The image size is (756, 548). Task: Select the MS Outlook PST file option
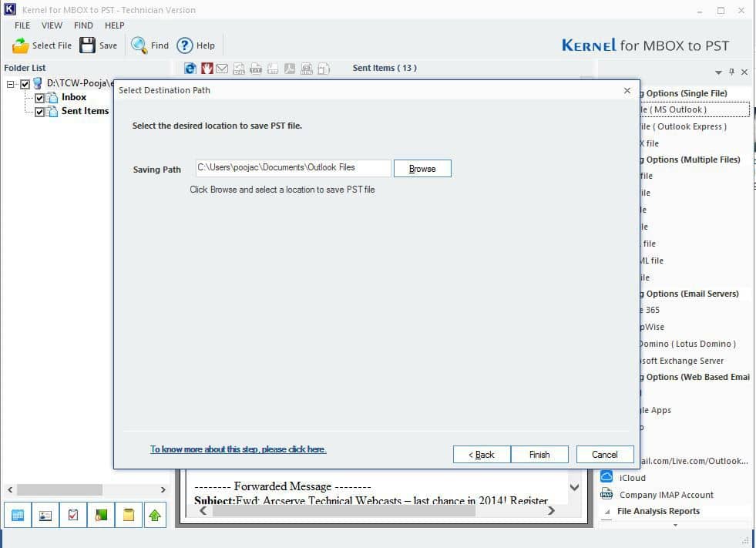click(694, 109)
